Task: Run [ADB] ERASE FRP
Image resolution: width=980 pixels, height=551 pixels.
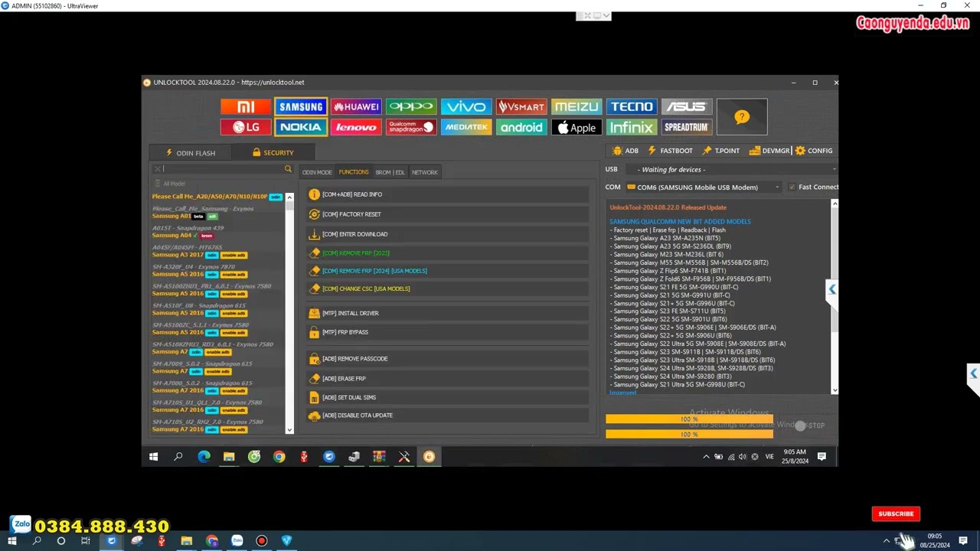Action: (448, 378)
